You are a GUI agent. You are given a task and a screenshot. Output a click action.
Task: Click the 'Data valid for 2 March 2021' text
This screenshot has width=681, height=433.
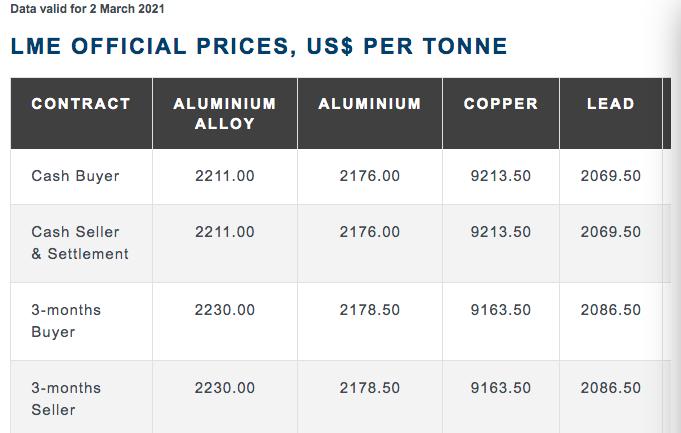click(x=88, y=9)
